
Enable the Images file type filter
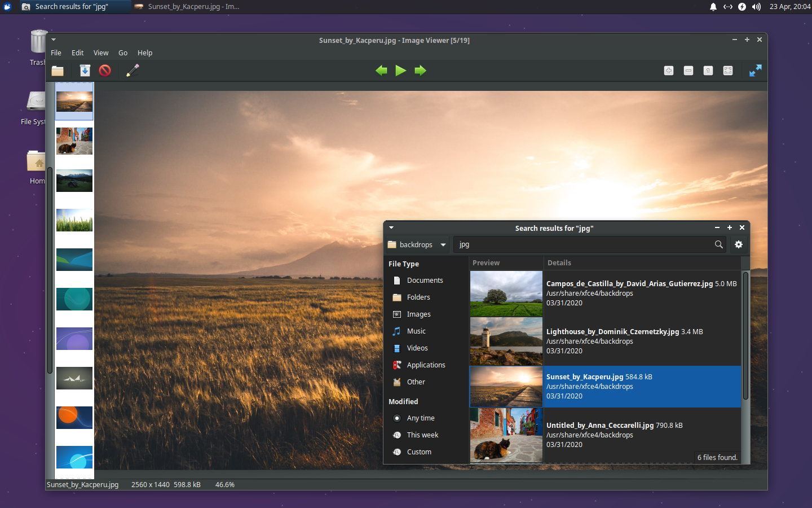[418, 314]
